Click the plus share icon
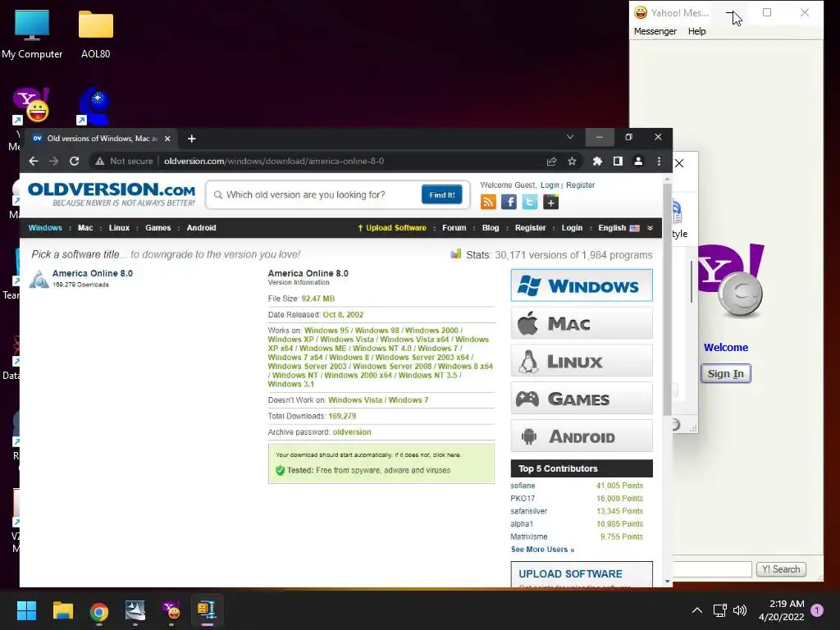The height and width of the screenshot is (630, 840). click(550, 202)
